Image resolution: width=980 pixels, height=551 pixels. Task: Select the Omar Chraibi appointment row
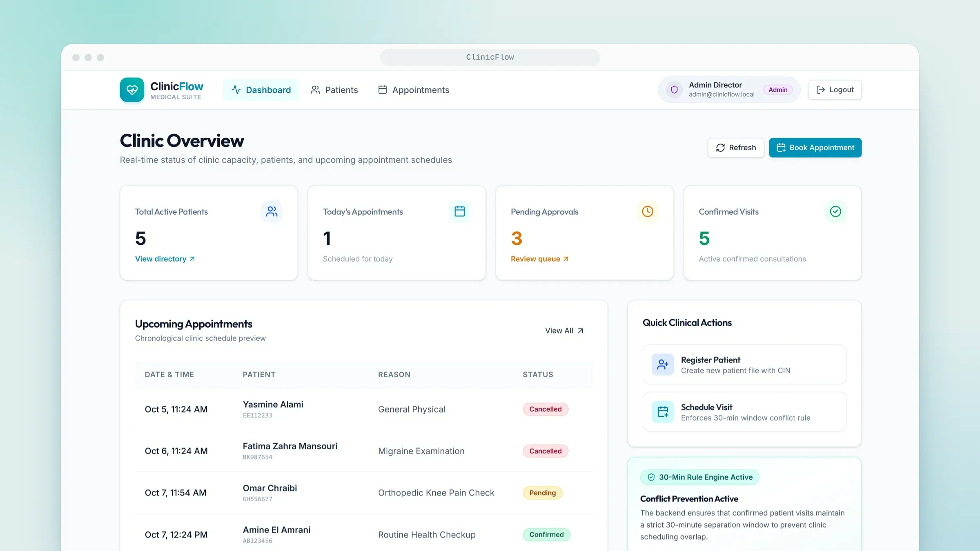click(x=364, y=493)
